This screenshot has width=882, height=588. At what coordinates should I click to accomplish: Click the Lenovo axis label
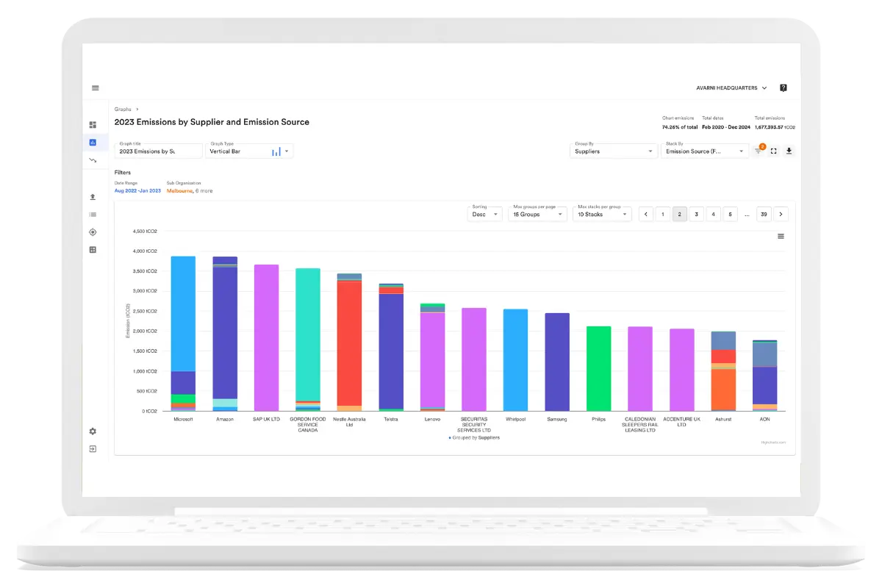[432, 419]
